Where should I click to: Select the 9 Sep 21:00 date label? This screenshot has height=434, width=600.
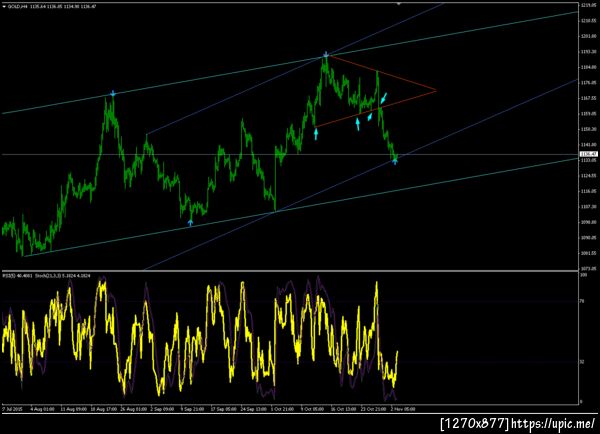(192, 409)
